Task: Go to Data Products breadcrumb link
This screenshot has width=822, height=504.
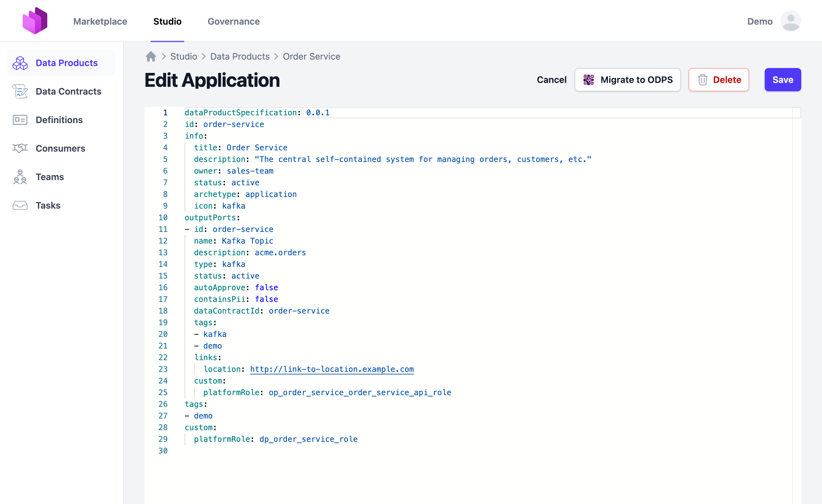Action: pyautogui.click(x=240, y=56)
